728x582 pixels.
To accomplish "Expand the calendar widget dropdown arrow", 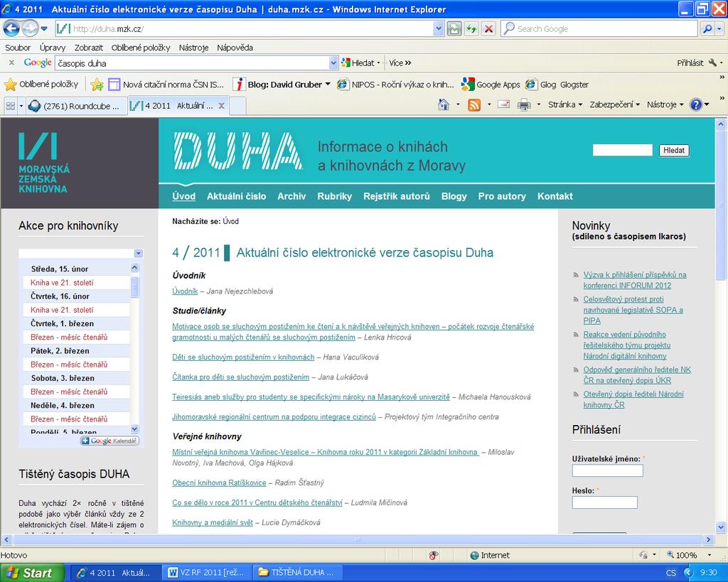I will coord(139,254).
